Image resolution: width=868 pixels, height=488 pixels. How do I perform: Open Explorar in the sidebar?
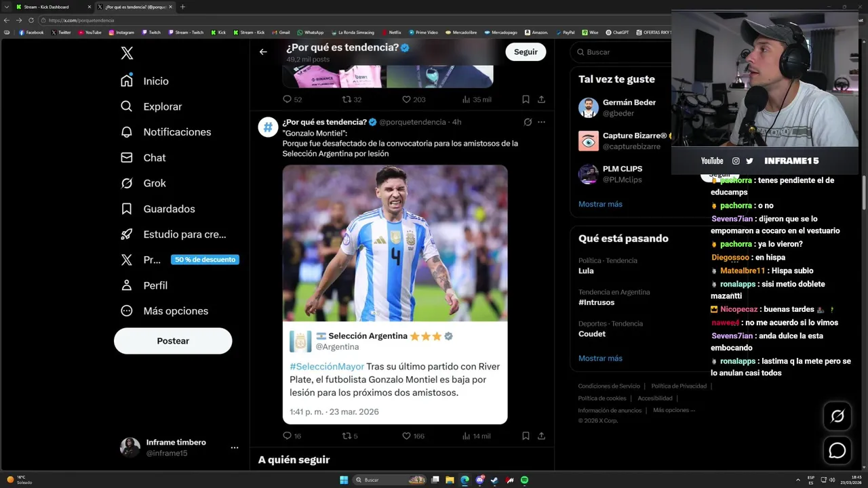pyautogui.click(x=151, y=106)
